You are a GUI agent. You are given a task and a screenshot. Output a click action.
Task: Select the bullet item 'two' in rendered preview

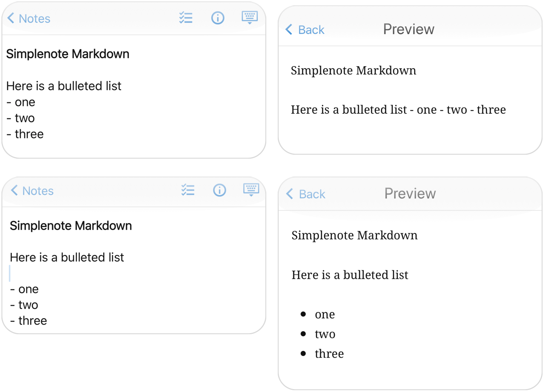pos(325,334)
